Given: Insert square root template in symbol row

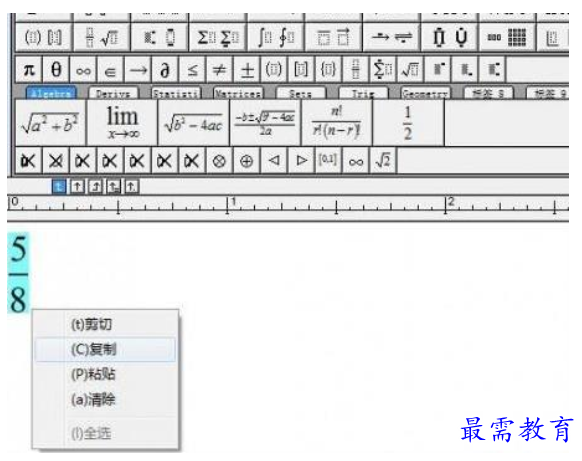Looking at the screenshot, I should (410, 69).
